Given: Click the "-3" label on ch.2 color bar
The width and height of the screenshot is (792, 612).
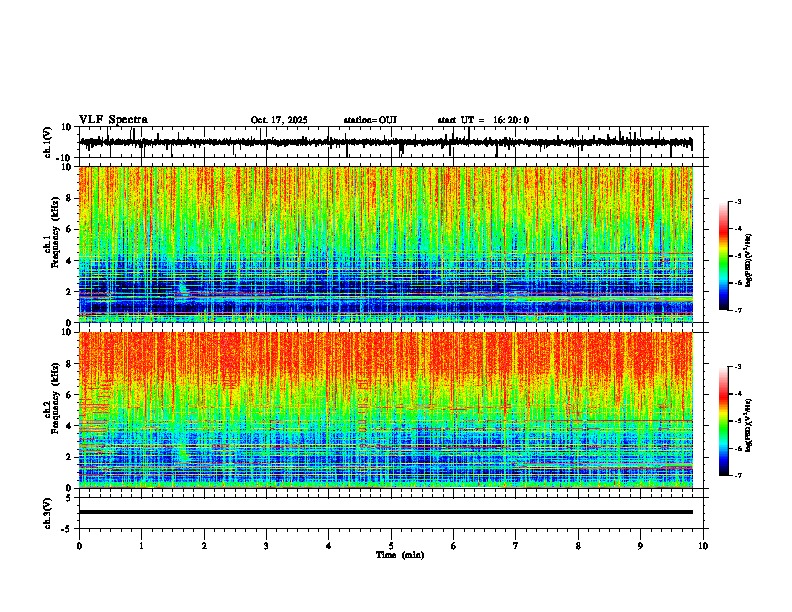Looking at the screenshot, I should (738, 367).
